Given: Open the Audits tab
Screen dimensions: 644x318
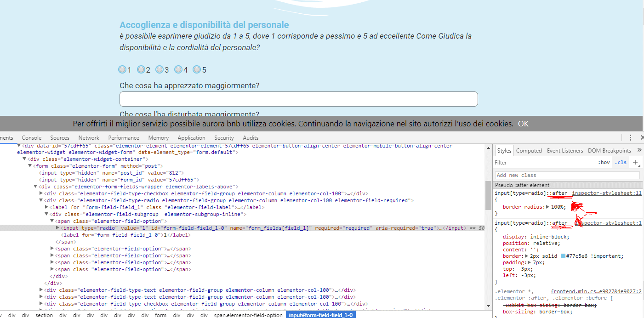Looking at the screenshot, I should [x=251, y=138].
